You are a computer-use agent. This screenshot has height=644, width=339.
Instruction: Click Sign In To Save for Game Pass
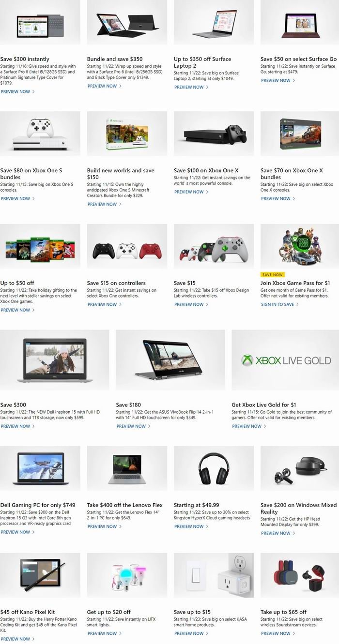coord(280,304)
